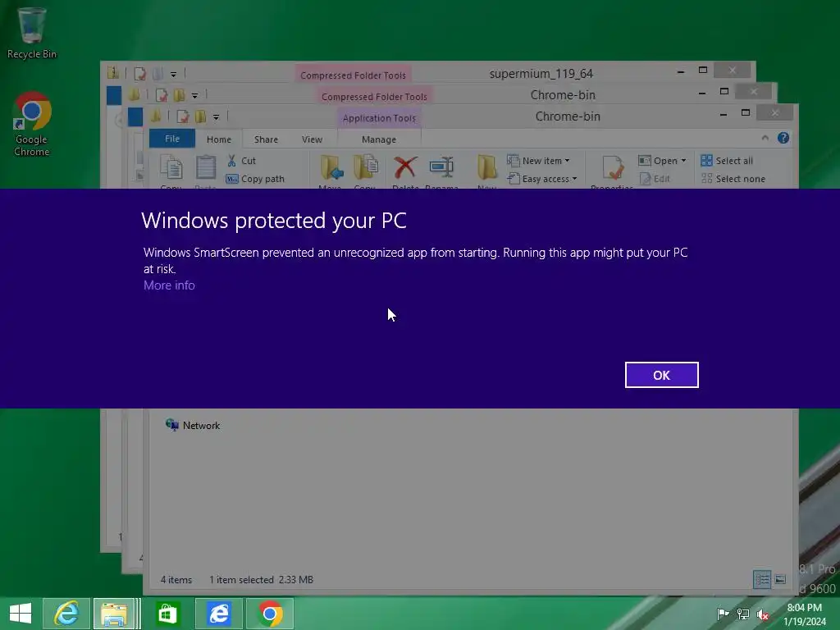Open Action Center flag tray icon

(x=723, y=614)
